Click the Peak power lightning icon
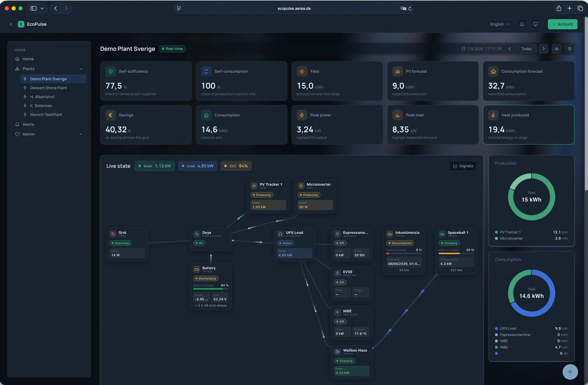 302,115
